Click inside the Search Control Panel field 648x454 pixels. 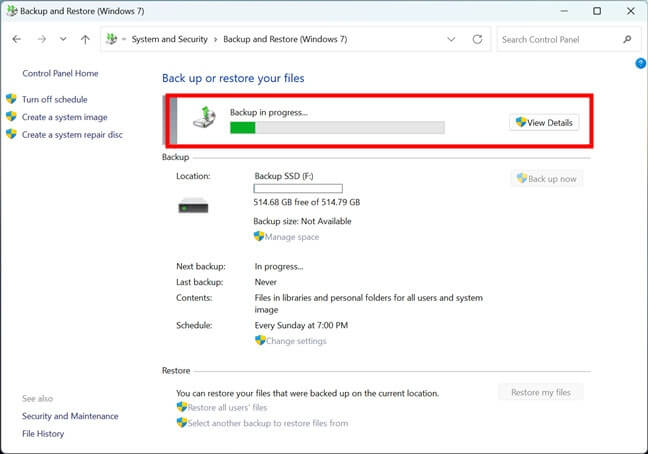[558, 39]
